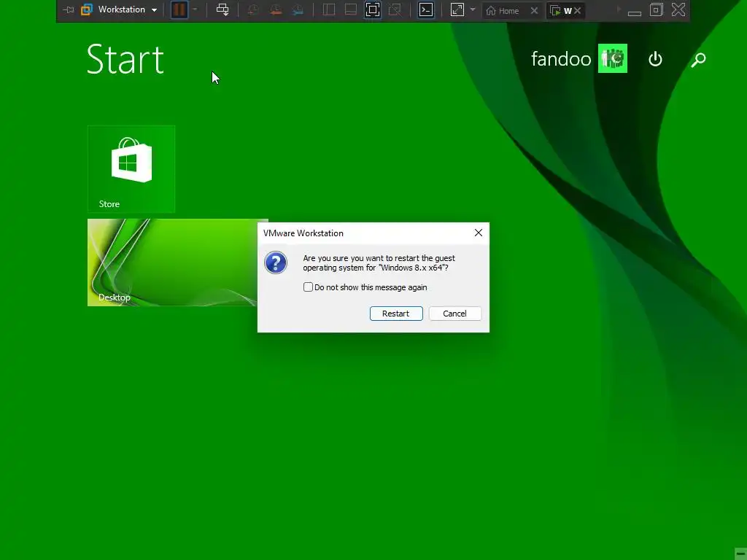Open the Start screen power options

(656, 59)
